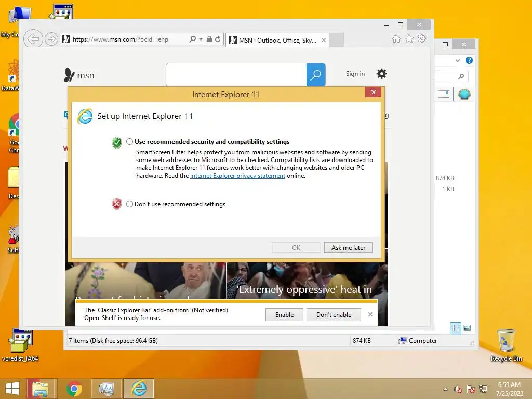Click the 1 KB file size entry
The image size is (532, 399).
[x=448, y=189]
